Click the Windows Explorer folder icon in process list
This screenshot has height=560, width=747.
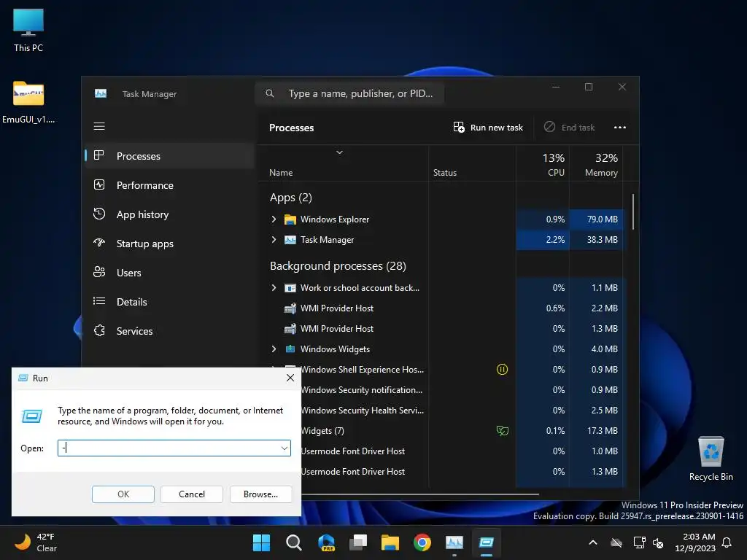(x=290, y=219)
